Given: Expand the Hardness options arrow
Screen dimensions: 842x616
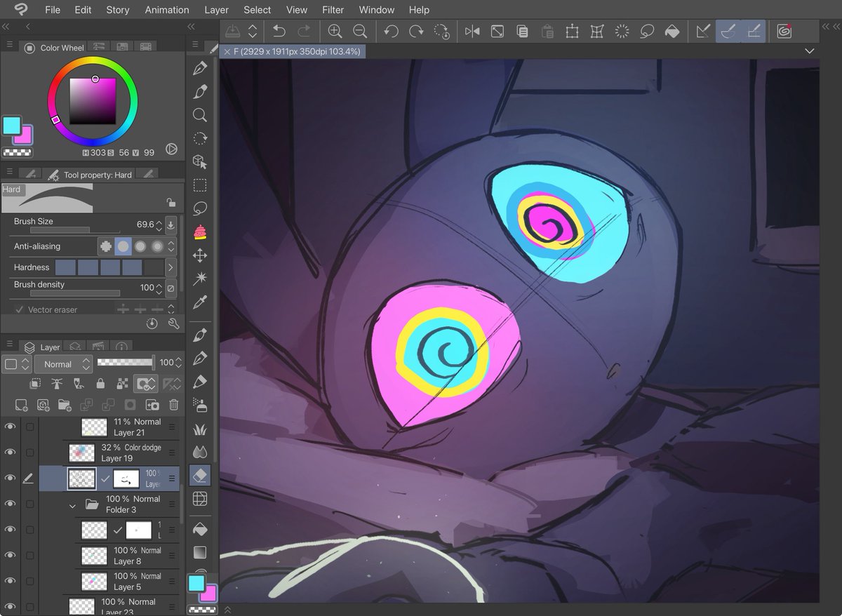Looking at the screenshot, I should pos(171,267).
